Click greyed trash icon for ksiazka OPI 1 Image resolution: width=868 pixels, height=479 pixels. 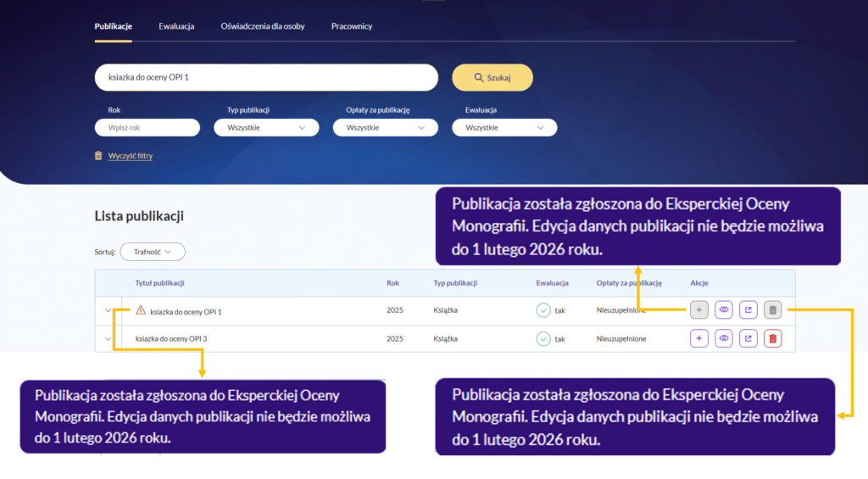click(772, 310)
